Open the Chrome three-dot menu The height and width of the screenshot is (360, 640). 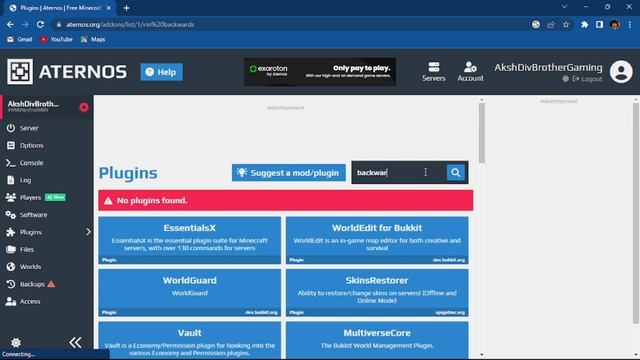[x=630, y=24]
